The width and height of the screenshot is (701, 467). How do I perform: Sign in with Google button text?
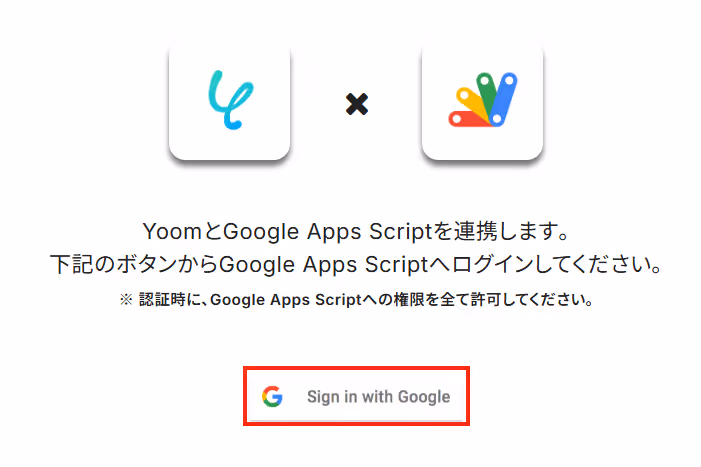[378, 397]
